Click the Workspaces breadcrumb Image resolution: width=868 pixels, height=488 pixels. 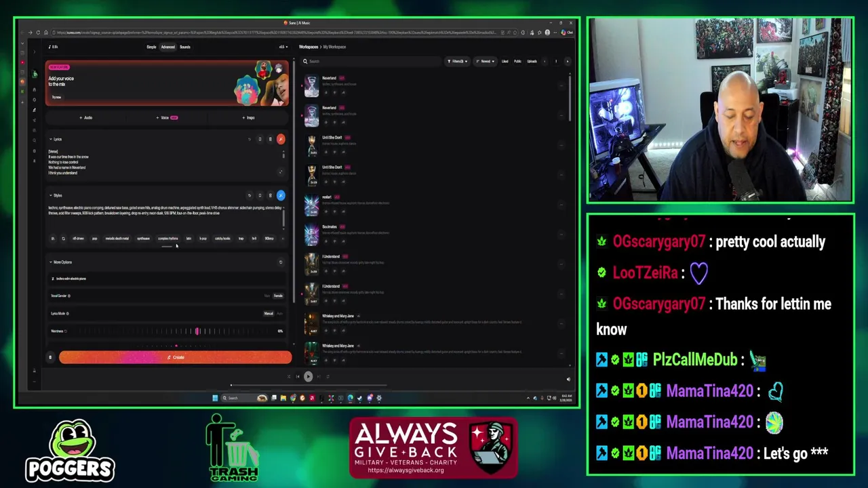[x=309, y=47]
